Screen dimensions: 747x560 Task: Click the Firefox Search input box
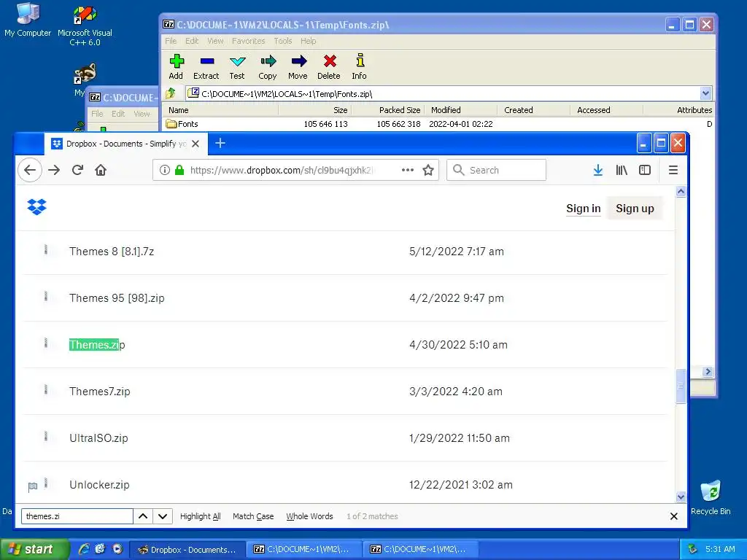tap(496, 170)
